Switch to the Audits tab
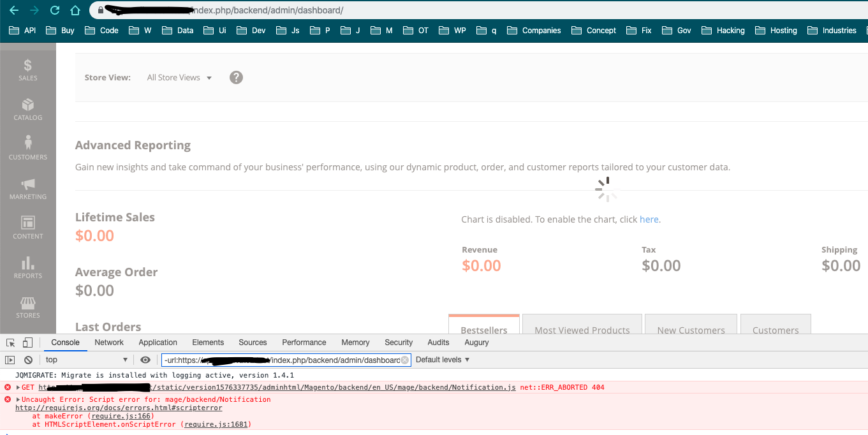The height and width of the screenshot is (435, 868). [x=438, y=343]
